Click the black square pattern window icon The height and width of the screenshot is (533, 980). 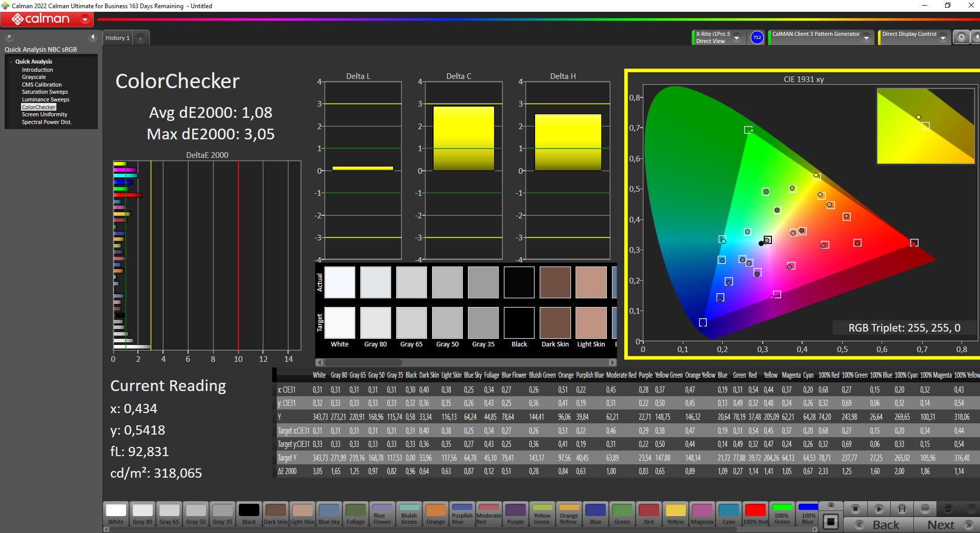831,522
